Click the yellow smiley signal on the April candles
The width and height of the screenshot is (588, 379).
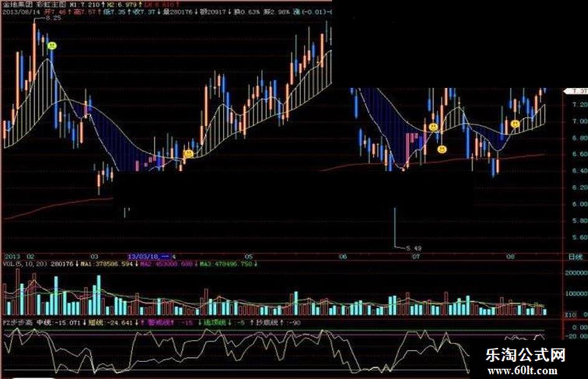(x=189, y=154)
